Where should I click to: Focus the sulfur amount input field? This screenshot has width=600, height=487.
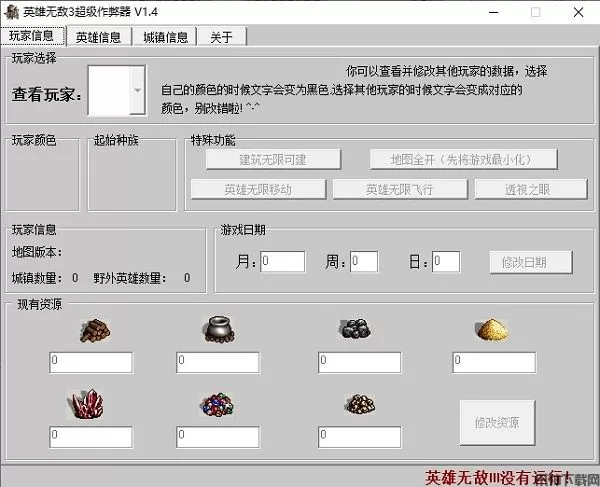coord(494,363)
